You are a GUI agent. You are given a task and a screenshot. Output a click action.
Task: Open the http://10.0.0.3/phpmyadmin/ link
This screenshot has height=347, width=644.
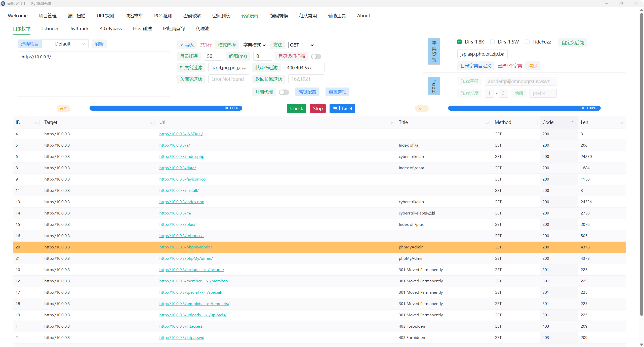[x=185, y=247]
